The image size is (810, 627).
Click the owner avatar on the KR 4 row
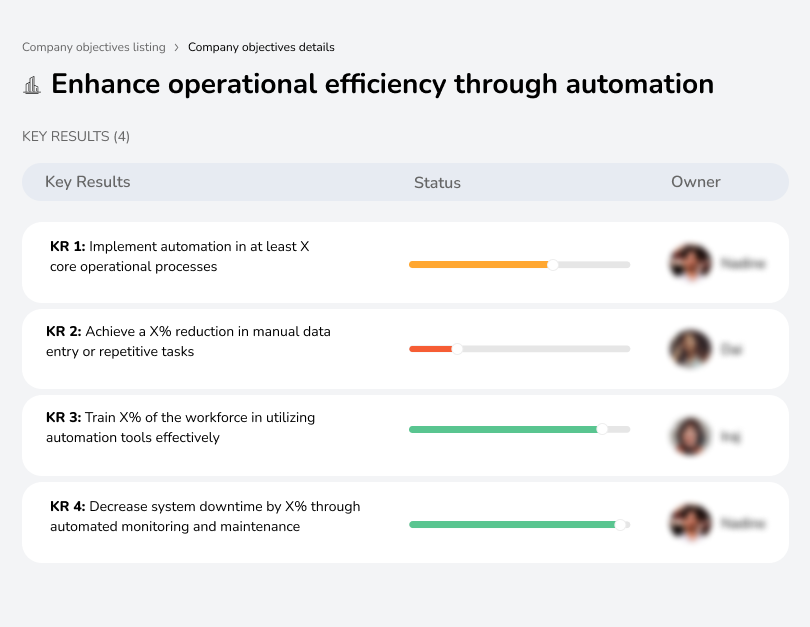click(689, 522)
